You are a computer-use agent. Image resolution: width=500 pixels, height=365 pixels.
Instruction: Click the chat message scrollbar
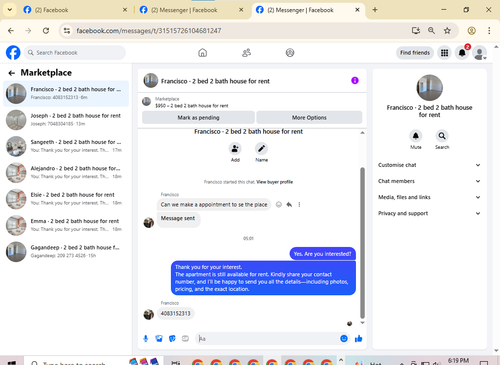click(x=362, y=243)
